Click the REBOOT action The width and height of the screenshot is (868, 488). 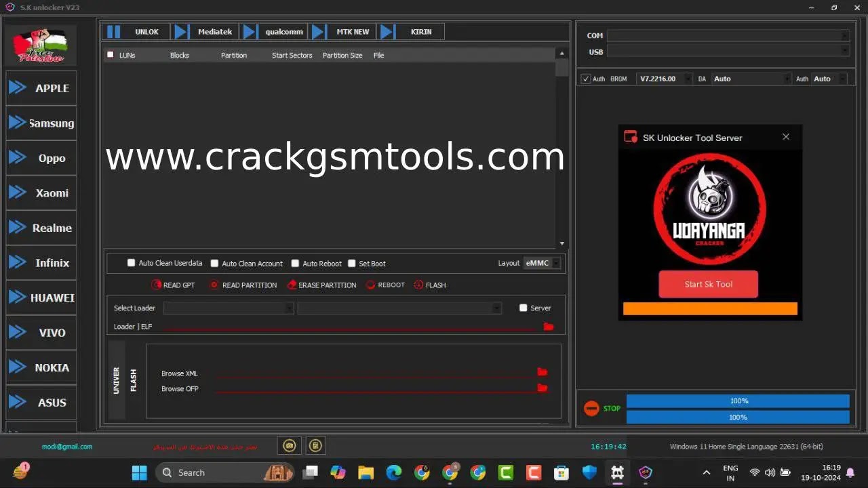click(x=385, y=285)
